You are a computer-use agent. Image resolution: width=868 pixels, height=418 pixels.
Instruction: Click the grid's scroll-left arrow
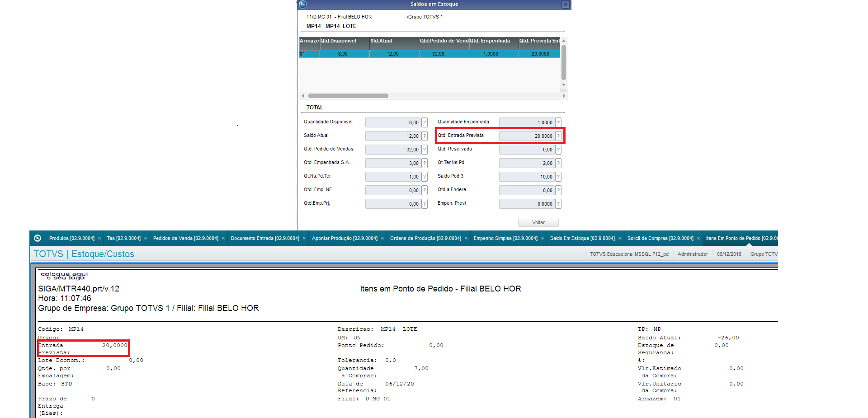coord(303,96)
